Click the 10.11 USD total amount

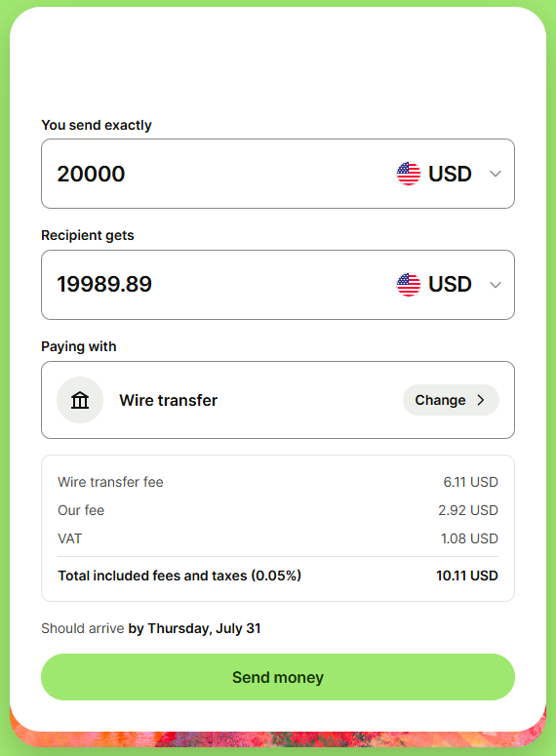467,576
